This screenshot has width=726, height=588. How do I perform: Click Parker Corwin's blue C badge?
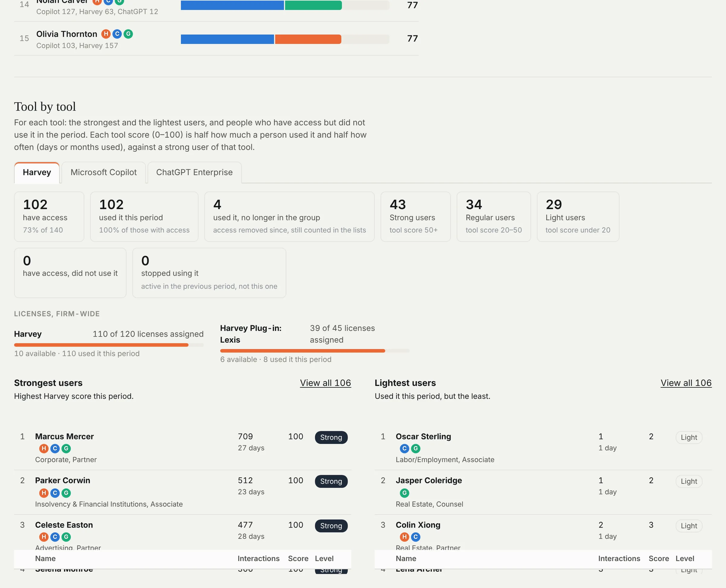pos(55,493)
